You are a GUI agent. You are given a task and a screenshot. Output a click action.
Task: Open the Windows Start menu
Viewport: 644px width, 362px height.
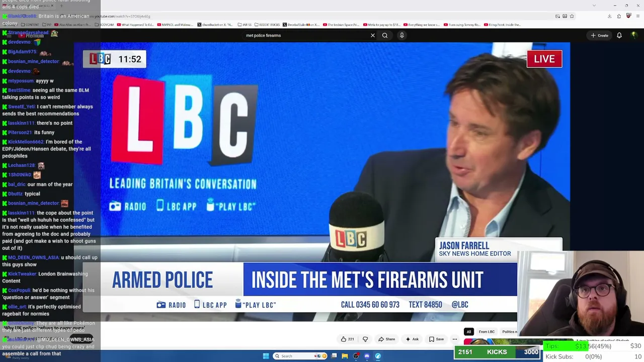pos(266,356)
